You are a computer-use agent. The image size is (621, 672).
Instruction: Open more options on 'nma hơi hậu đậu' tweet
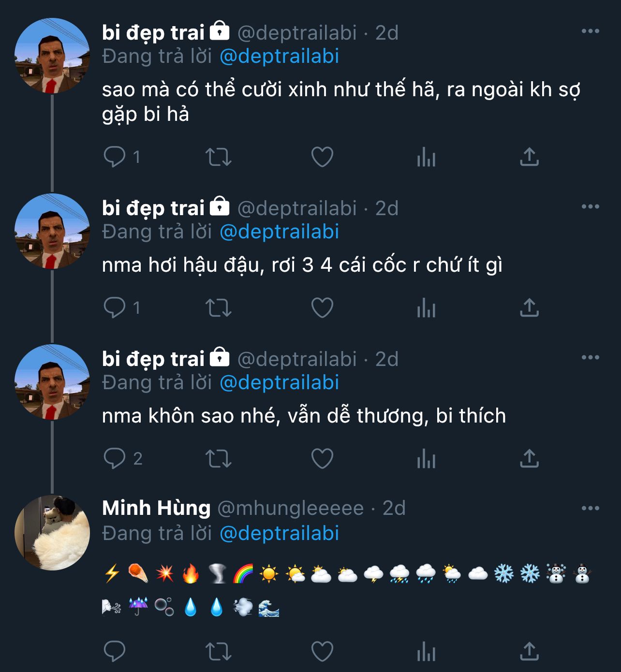(x=590, y=207)
